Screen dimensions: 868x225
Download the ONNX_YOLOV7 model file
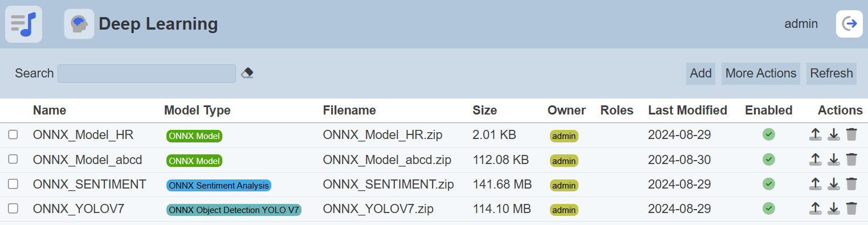(834, 208)
